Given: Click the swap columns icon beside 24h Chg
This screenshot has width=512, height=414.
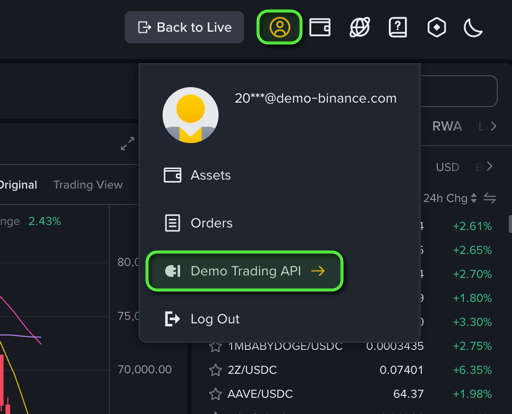Looking at the screenshot, I should [490, 198].
